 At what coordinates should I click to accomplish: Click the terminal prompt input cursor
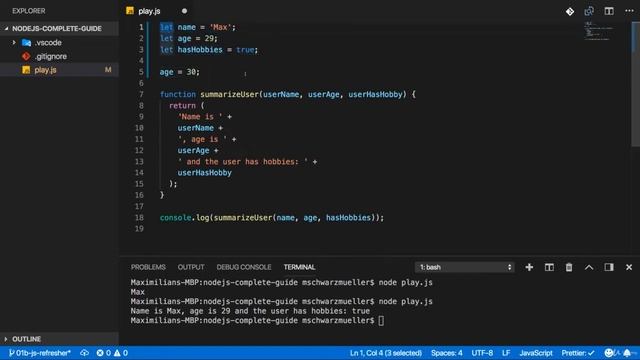click(x=381, y=321)
